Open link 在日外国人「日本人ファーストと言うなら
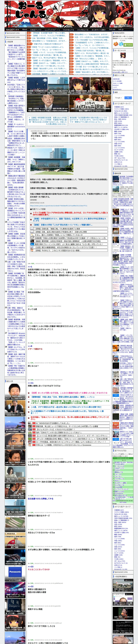 70,418
